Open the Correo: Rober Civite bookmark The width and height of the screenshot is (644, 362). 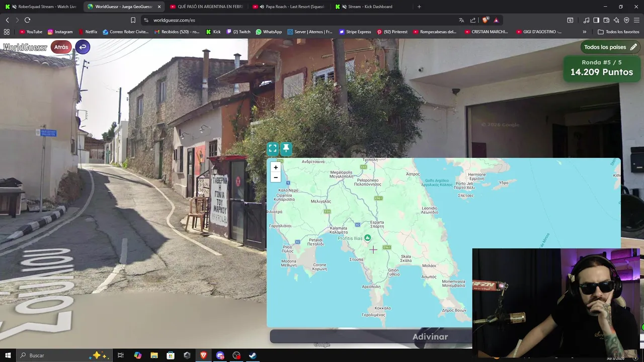(125, 32)
